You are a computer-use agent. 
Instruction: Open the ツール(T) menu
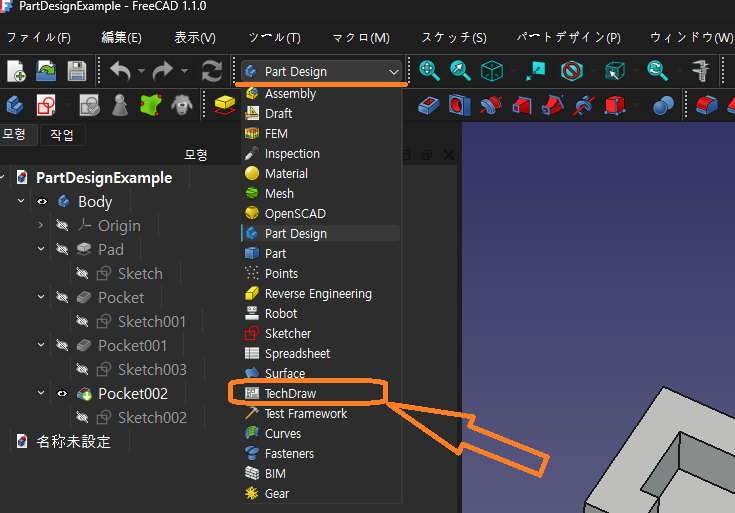274,38
